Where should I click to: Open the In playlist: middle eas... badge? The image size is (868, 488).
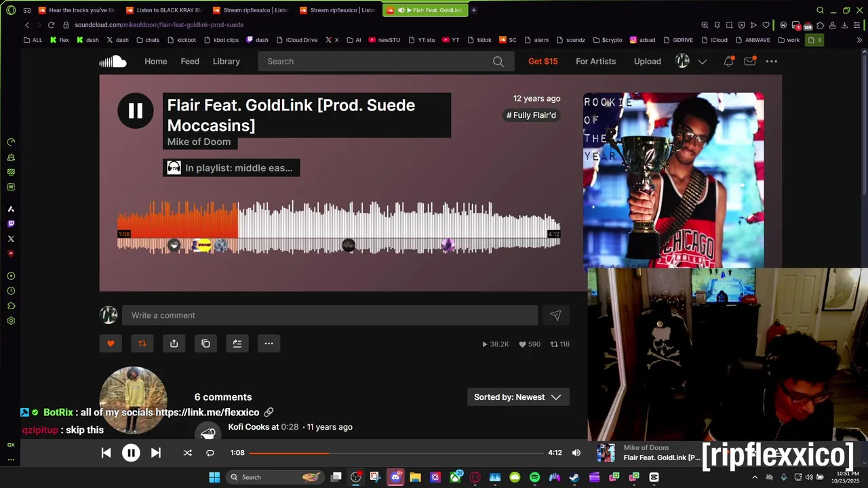point(231,168)
